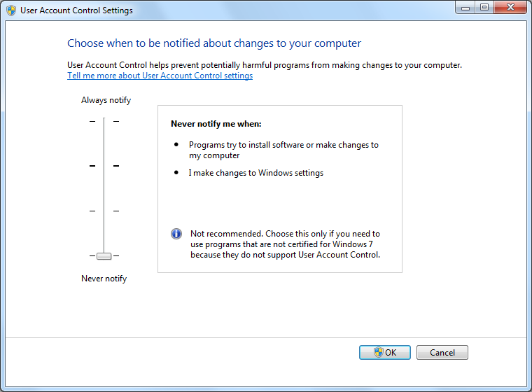
Task: Click 'Never notify me when:' heading
Action: point(216,124)
